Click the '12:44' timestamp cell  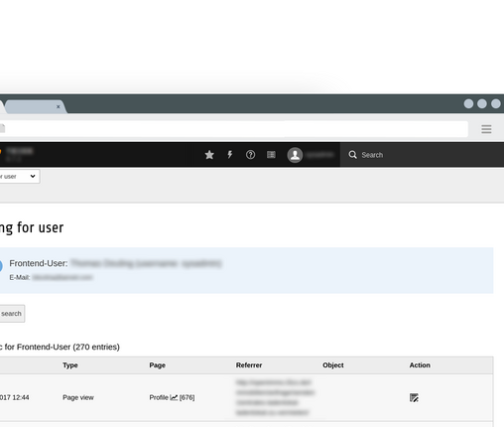point(14,397)
